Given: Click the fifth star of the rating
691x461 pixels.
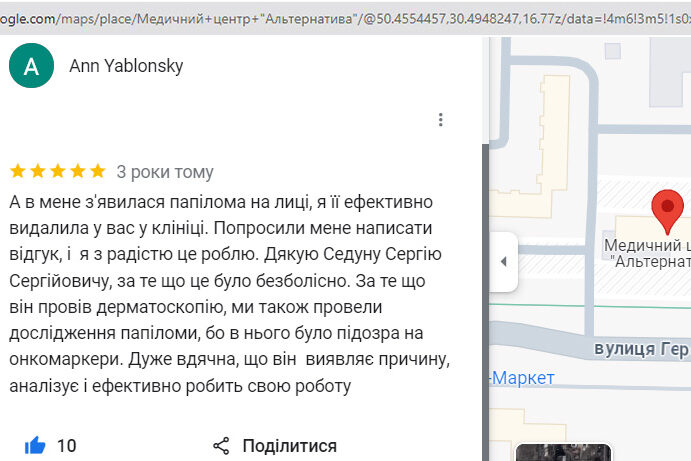Looking at the screenshot, I should click(97, 171).
